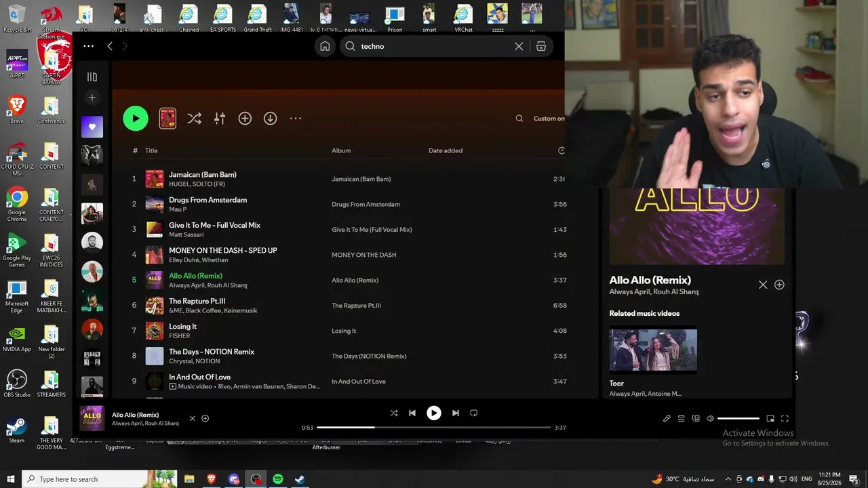Open Liked Songs from the sidebar
The height and width of the screenshot is (488, 868).
(x=92, y=127)
